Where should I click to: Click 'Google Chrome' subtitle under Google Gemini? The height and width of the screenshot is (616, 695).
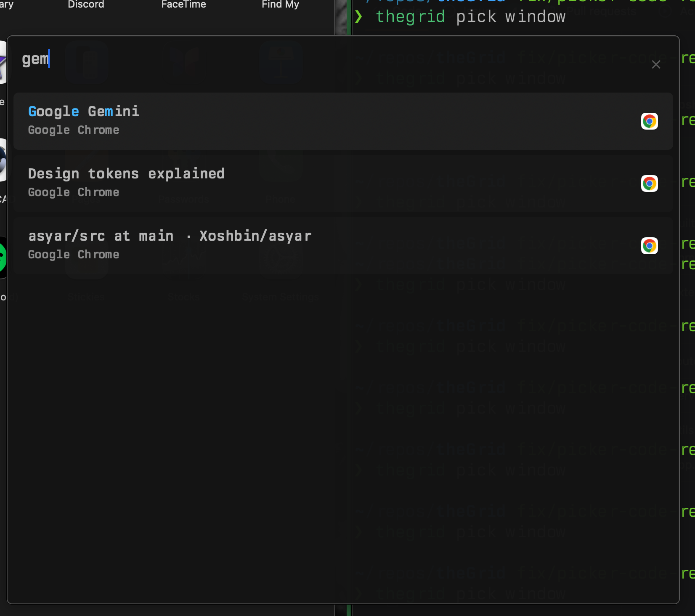pos(74,130)
